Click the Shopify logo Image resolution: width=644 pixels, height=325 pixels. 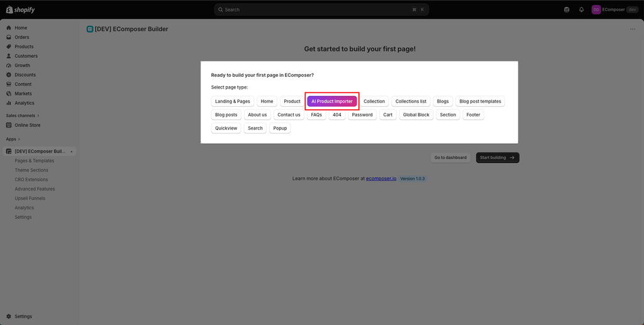click(x=20, y=9)
